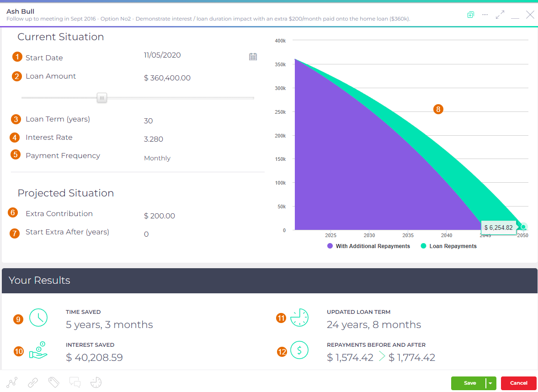The width and height of the screenshot is (538, 392).
Task: Select the tag icon in the bottom toolbar
Action: pos(53,382)
